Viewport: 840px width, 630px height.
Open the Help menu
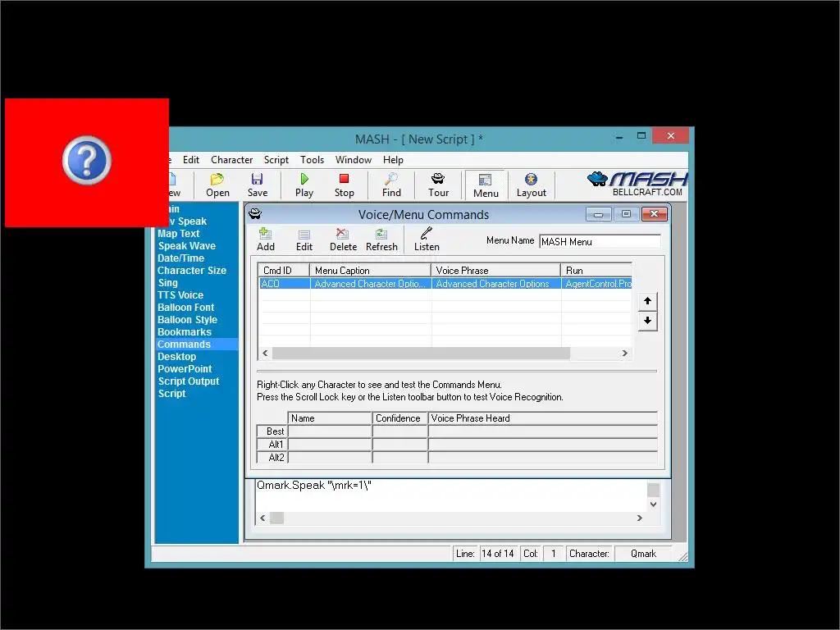pos(393,160)
